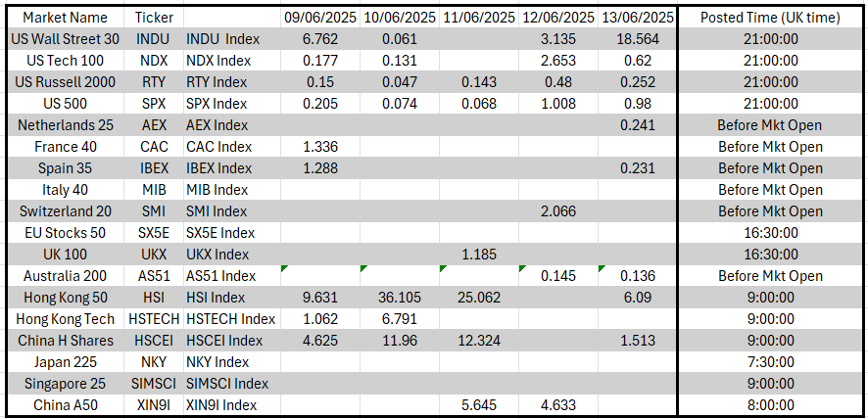Select the 'HSTECH Index' cell
The width and height of the screenshot is (868, 419).
tap(231, 319)
